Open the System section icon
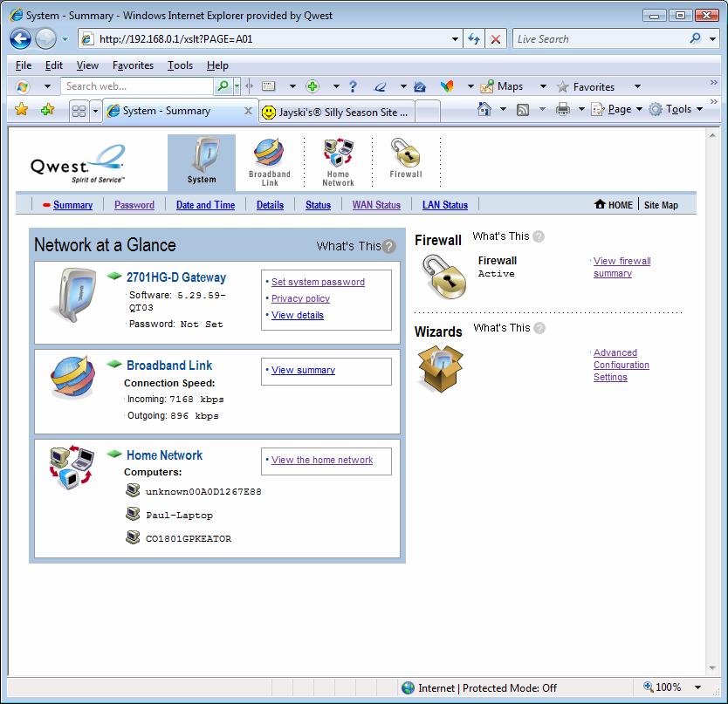The image size is (728, 704). coord(202,161)
